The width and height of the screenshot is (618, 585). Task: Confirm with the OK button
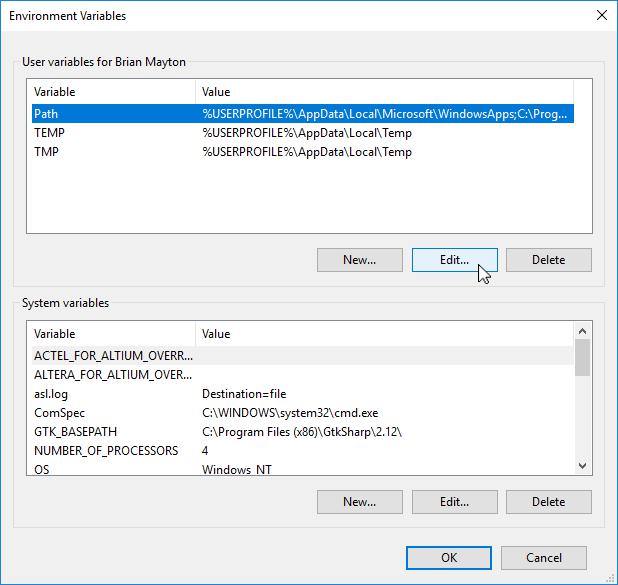449,558
